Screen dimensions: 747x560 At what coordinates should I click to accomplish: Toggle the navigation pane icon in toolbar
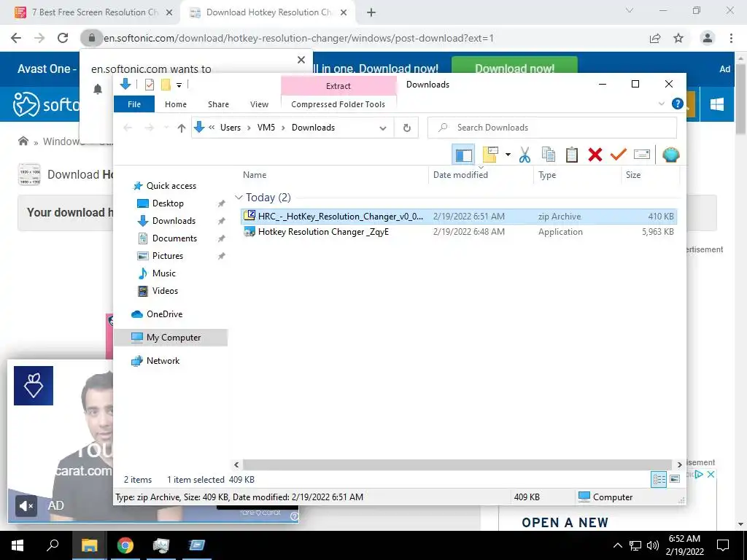tap(463, 155)
